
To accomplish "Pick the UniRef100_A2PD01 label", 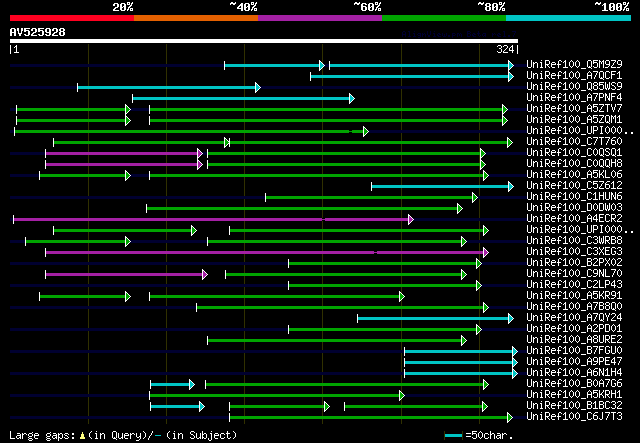I will 574,329.
